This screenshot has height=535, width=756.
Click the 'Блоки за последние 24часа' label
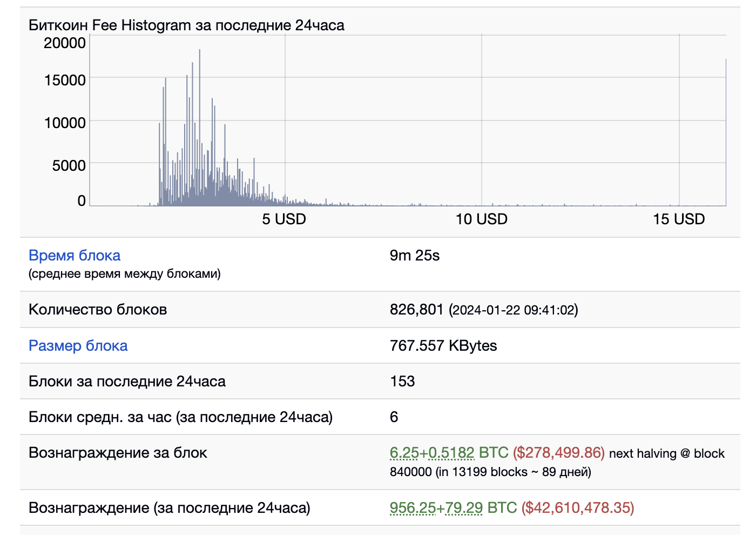(127, 382)
